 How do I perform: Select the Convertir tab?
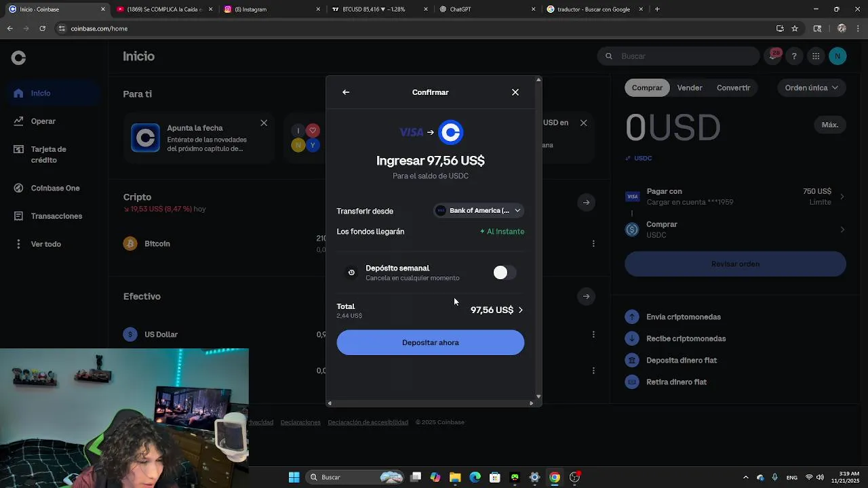[x=733, y=87]
